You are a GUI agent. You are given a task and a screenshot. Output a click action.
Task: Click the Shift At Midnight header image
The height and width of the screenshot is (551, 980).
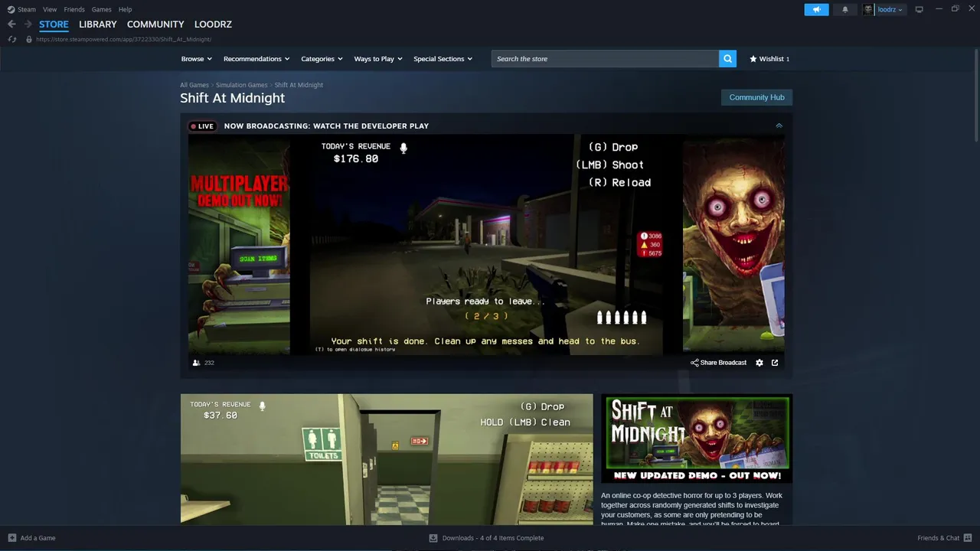[697, 439]
